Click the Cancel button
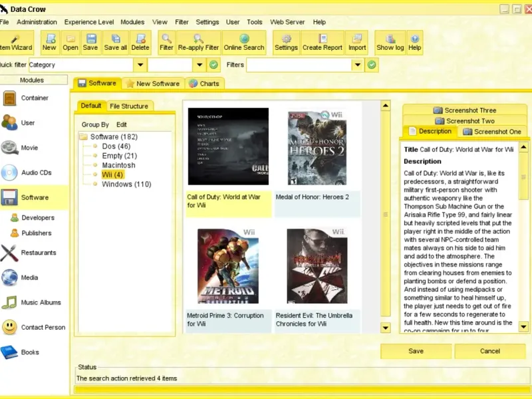Image resolution: width=532 pixels, height=399 pixels. click(x=490, y=351)
